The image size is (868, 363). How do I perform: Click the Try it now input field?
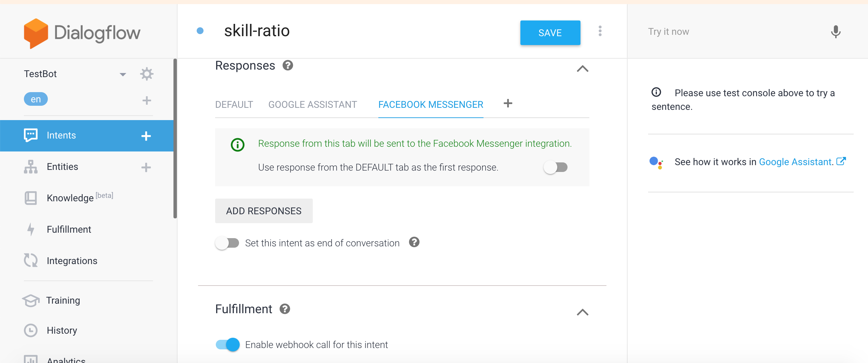[734, 32]
